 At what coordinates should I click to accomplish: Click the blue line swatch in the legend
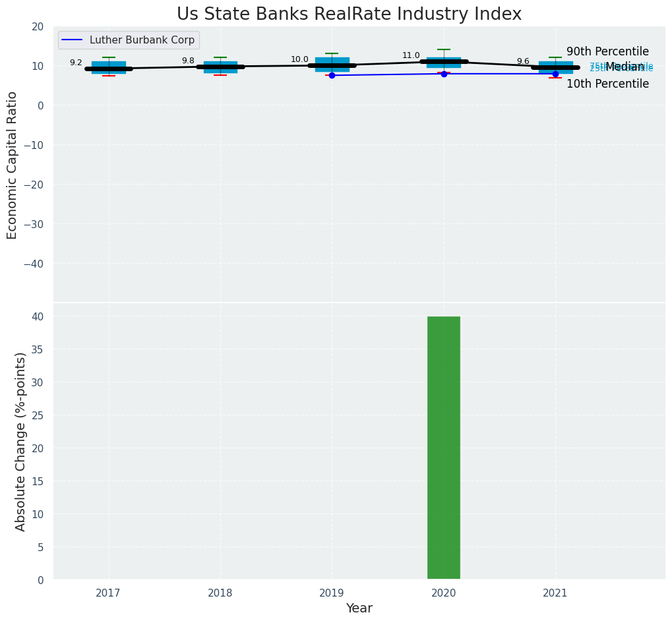[73, 40]
